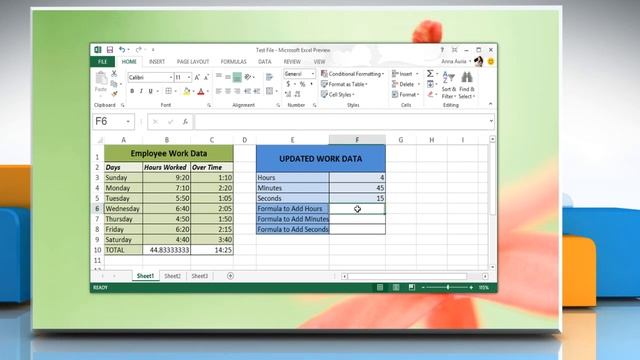The image size is (640, 360).
Task: Click the Insert cells button
Action: tap(405, 74)
